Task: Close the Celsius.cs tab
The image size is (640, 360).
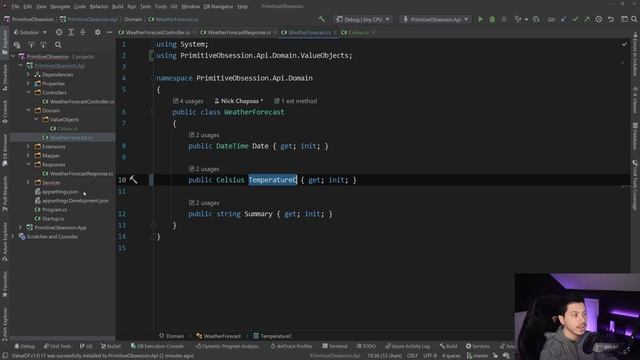Action: [373, 32]
